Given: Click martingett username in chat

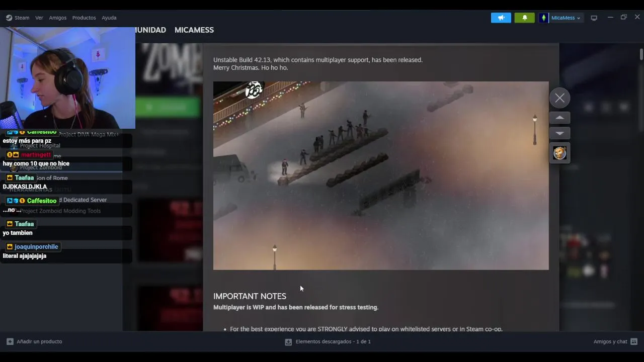Looking at the screenshot, I should 36,155.
